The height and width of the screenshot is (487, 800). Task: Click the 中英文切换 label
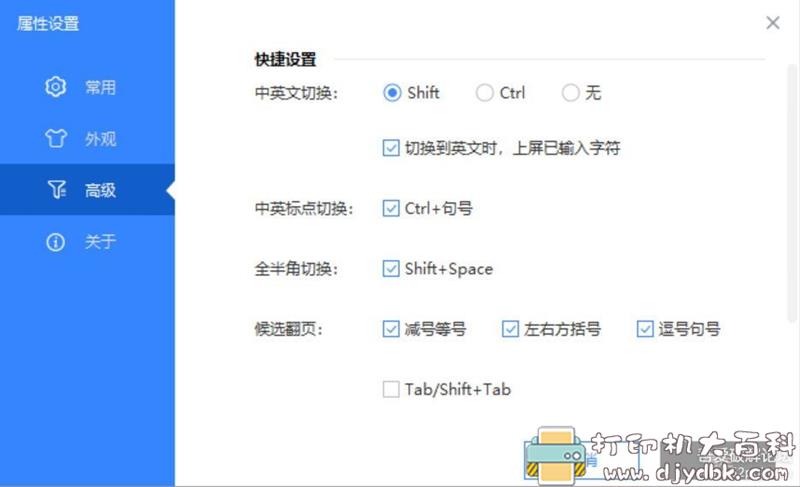tap(296, 93)
